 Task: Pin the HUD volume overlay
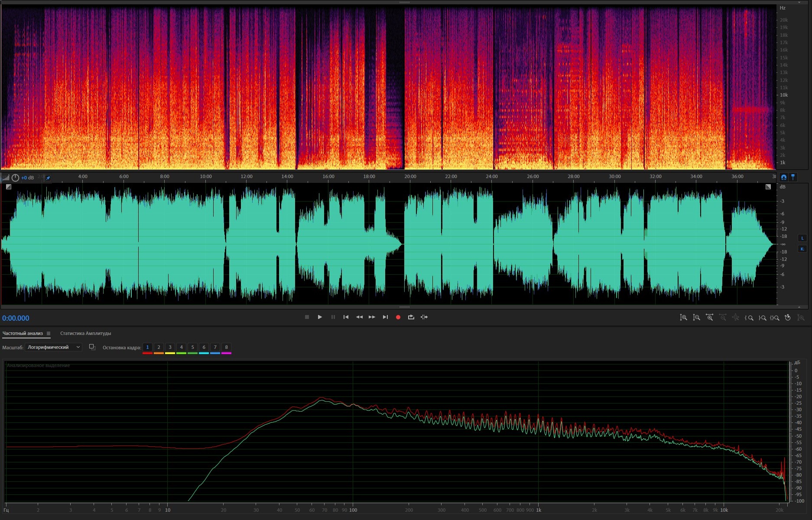point(48,178)
